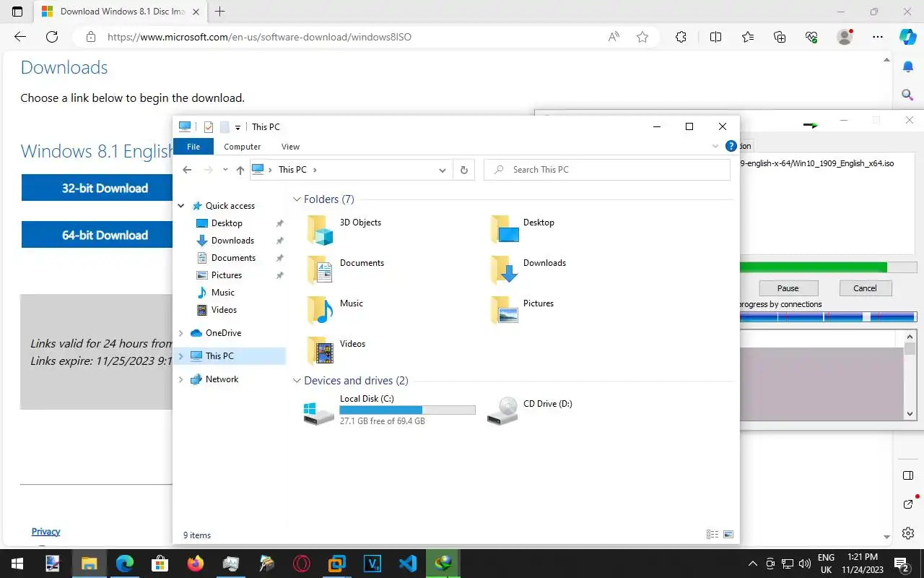Refresh the Edge browser page

coord(52,37)
